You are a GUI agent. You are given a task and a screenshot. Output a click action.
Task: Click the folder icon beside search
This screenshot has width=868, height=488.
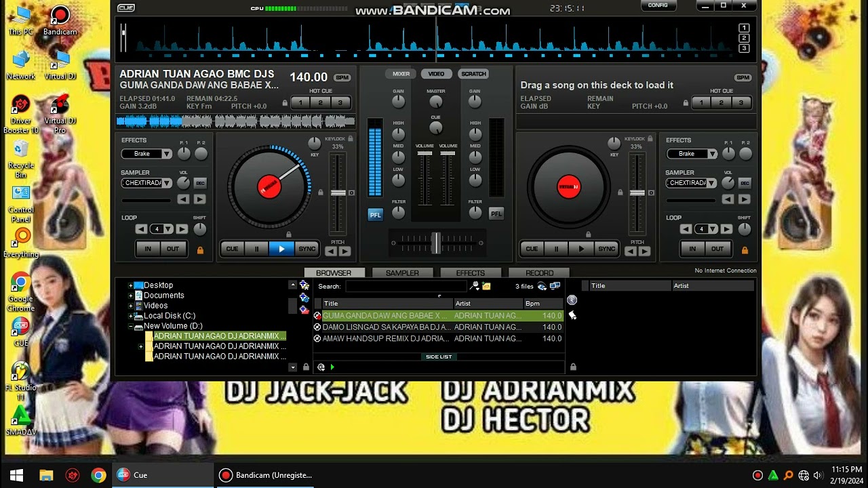(x=486, y=286)
